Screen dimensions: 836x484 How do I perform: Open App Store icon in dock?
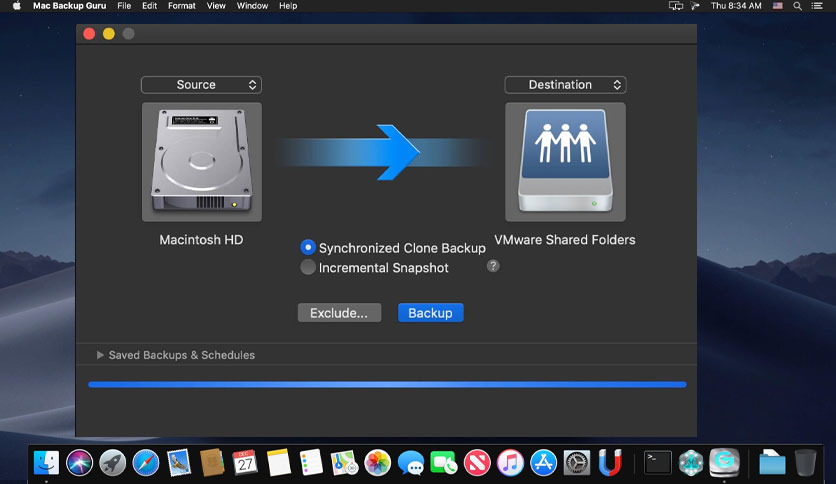(x=543, y=462)
